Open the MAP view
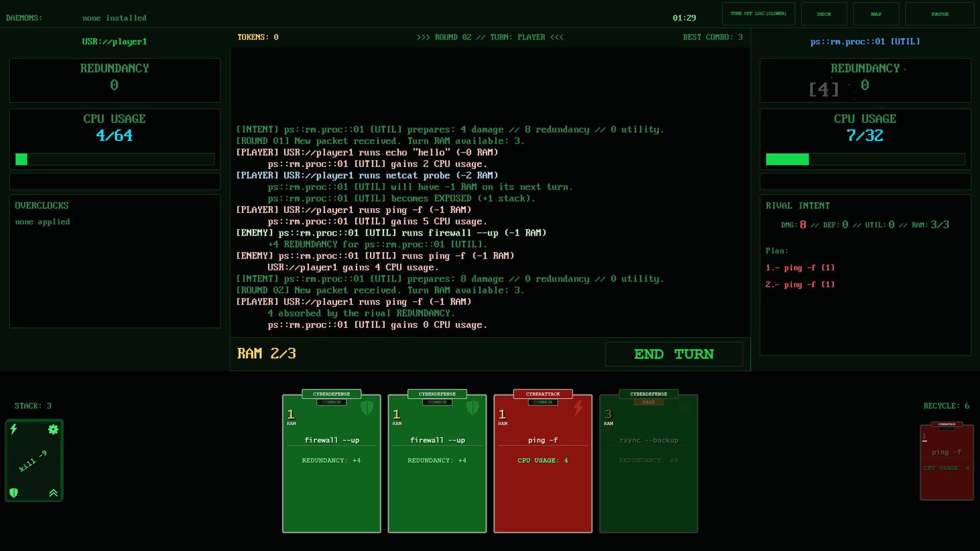Viewport: 980px width, 551px height. [x=876, y=14]
